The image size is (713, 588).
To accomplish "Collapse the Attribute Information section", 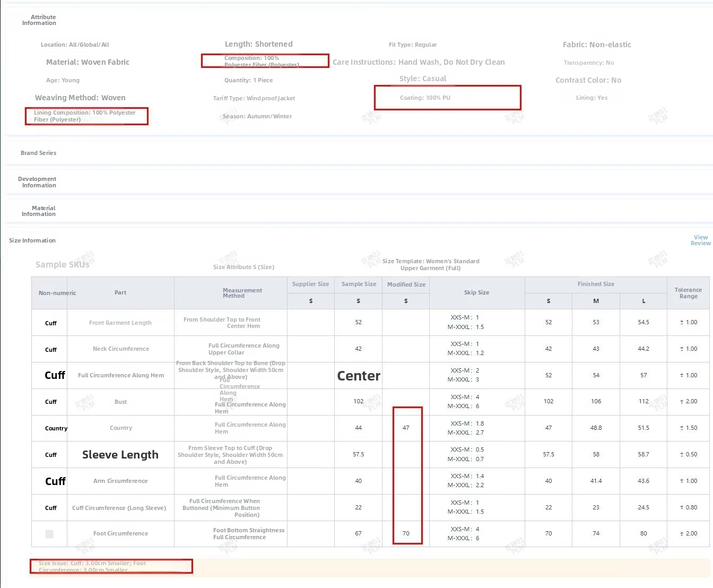I will [39, 20].
